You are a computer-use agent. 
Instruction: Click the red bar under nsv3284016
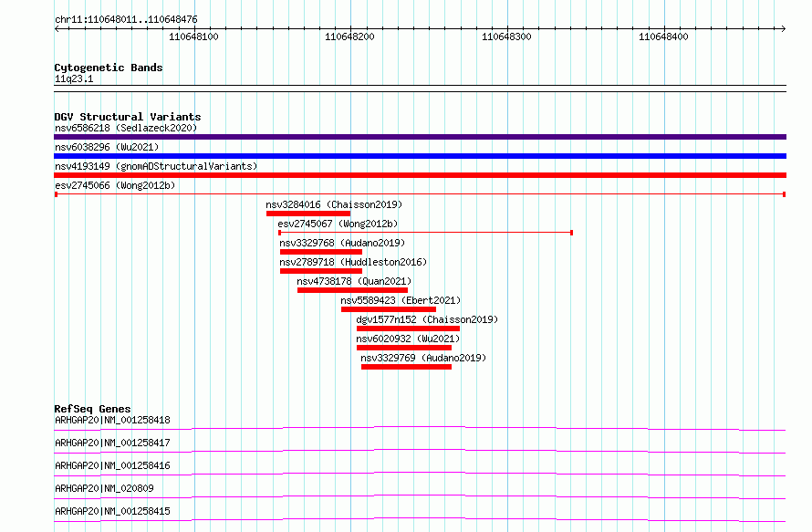pos(308,214)
